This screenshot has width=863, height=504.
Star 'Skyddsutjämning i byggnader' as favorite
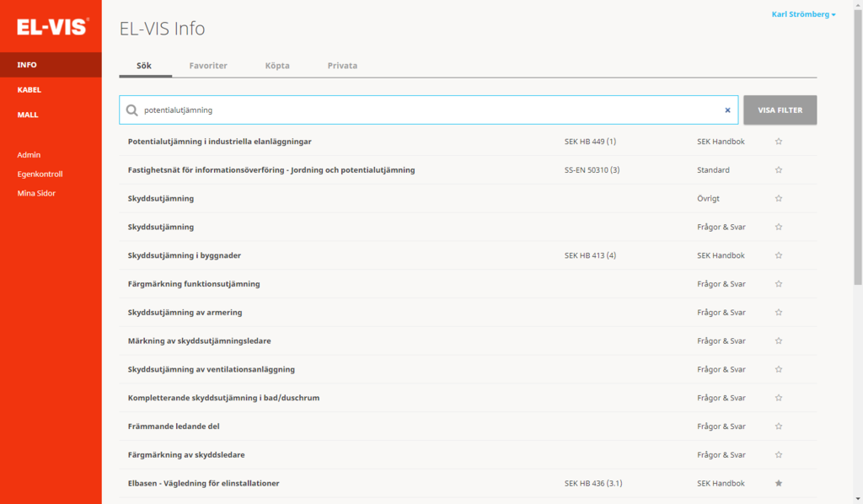(x=778, y=255)
